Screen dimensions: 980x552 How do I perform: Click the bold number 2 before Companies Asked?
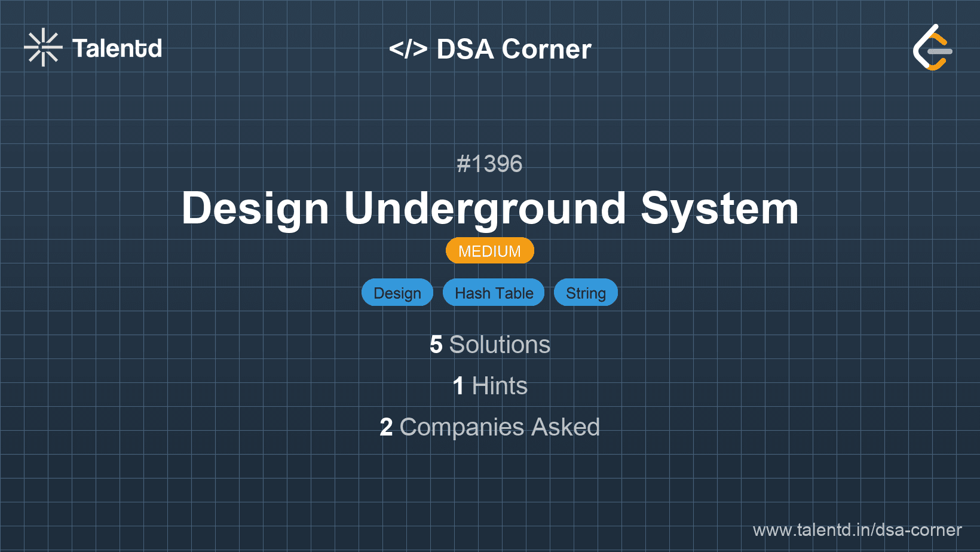coord(386,427)
